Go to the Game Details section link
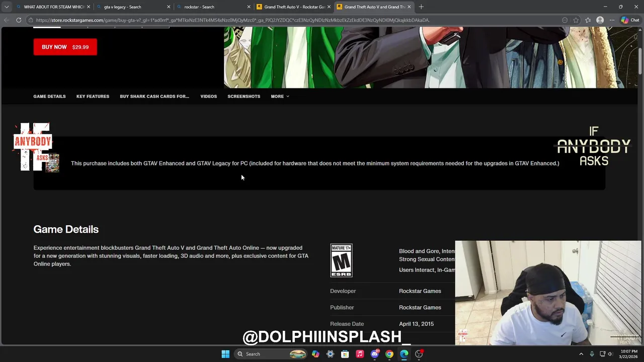This screenshot has height=362, width=644. pos(49,96)
